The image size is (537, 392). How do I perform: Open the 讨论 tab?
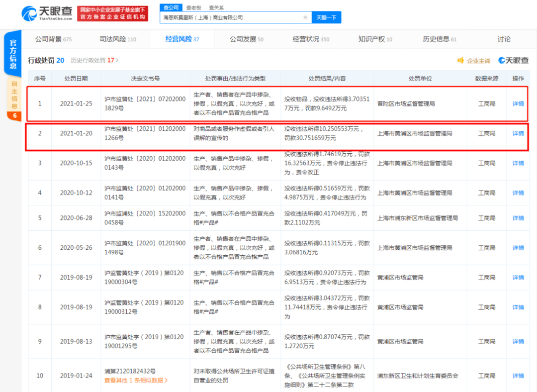tap(504, 39)
